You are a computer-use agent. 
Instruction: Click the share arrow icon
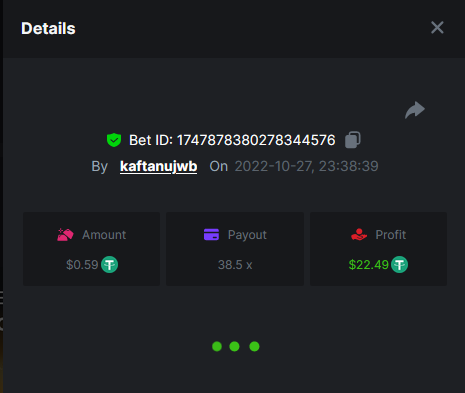415,110
